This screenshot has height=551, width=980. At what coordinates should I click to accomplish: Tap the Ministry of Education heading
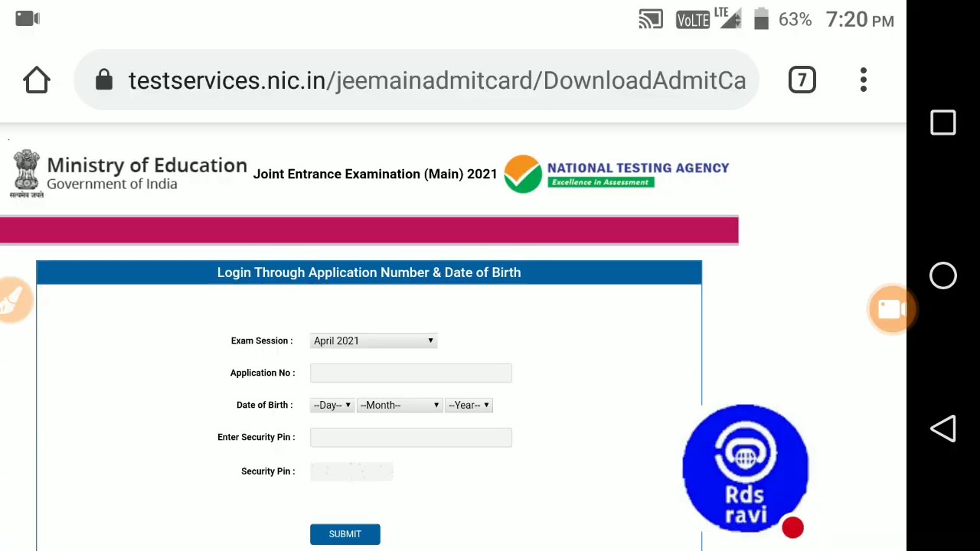147,165
